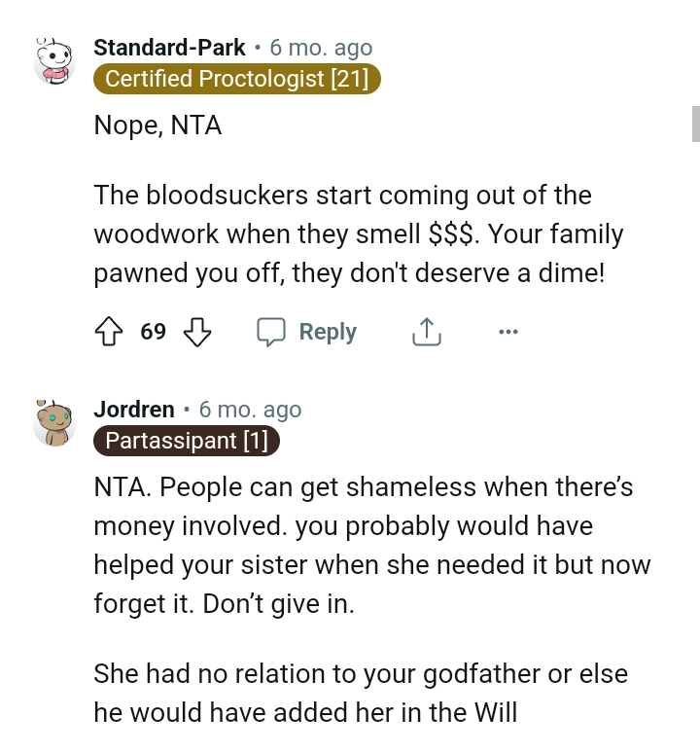Image resolution: width=700 pixels, height=753 pixels.
Task: Visit the Standard-Park username profile
Action: (x=169, y=48)
